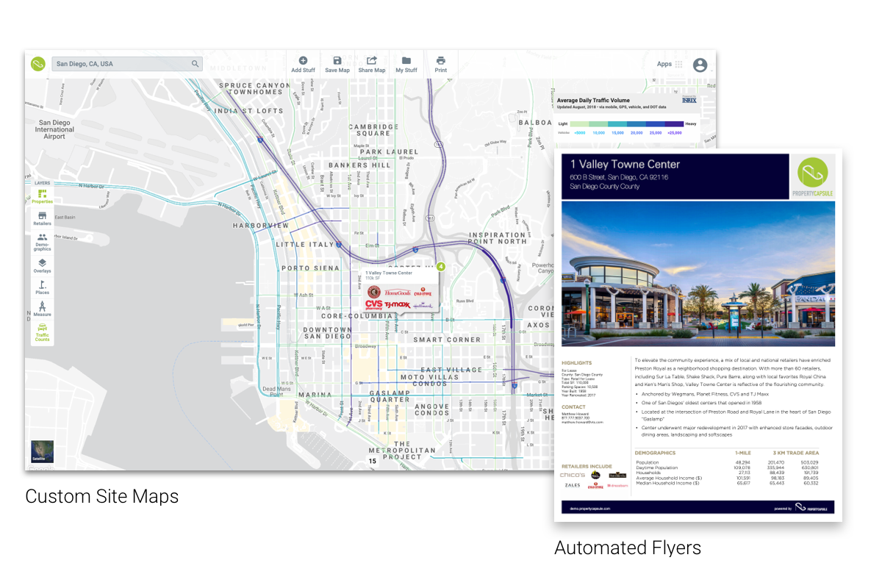Click the CVS pharmacy logo in the popup
882x588 pixels.
[x=374, y=304]
